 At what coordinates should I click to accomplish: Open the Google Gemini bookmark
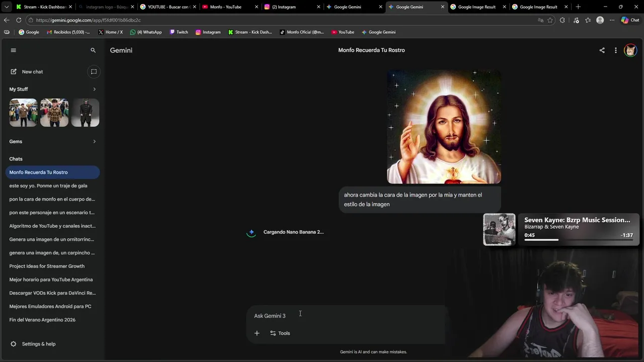point(378,32)
